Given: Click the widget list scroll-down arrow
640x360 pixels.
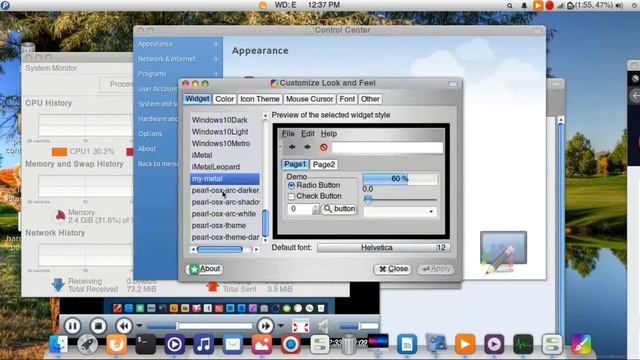Looking at the screenshot, I should (x=265, y=241).
